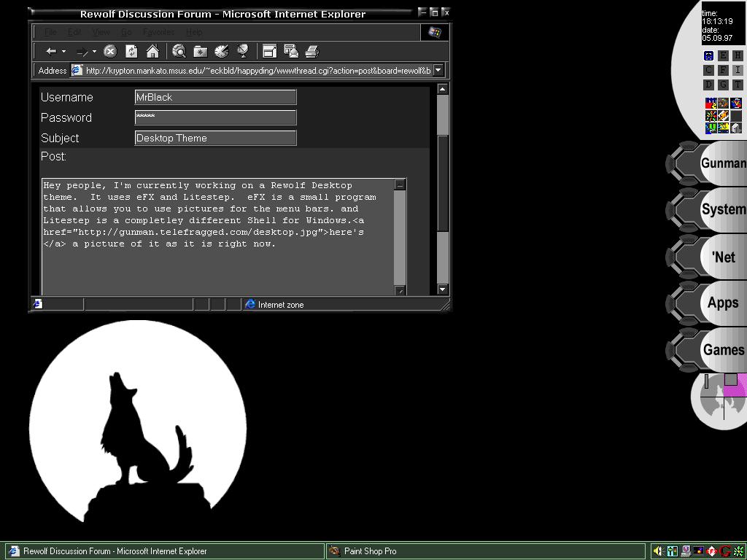Click the page scrollbar down arrow
This screenshot has width=747, height=560.
point(443,289)
